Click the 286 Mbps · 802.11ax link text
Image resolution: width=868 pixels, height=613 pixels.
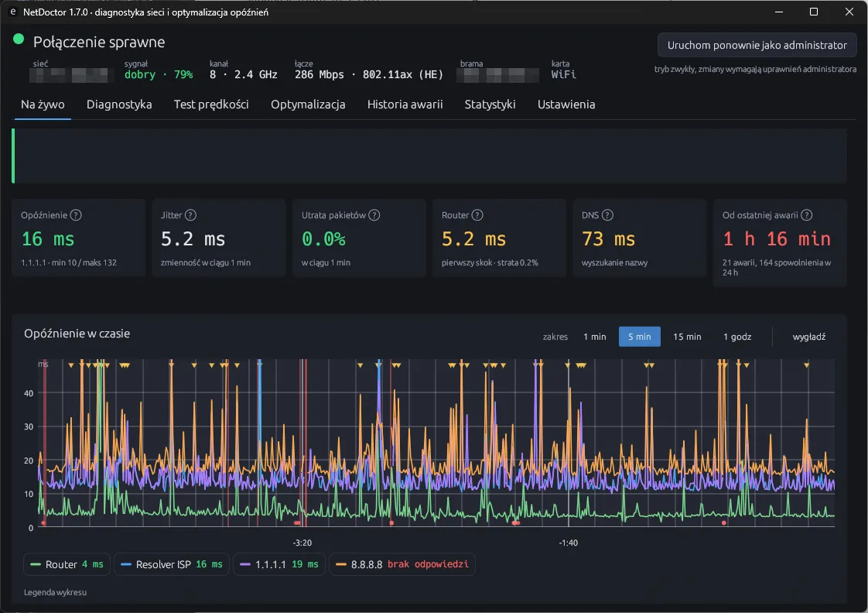pyautogui.click(x=369, y=74)
